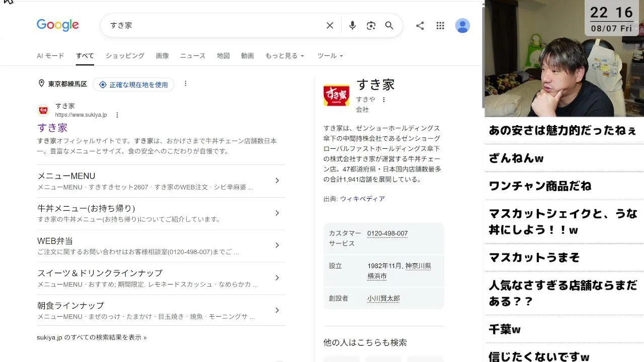
Task: Open the Google account avatar
Action: [x=462, y=26]
